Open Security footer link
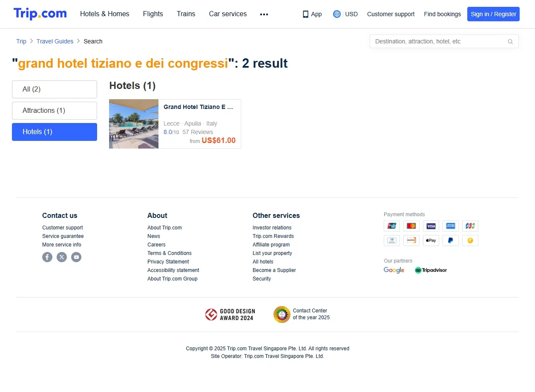Viewport: 535px width, 392px height. [262, 279]
